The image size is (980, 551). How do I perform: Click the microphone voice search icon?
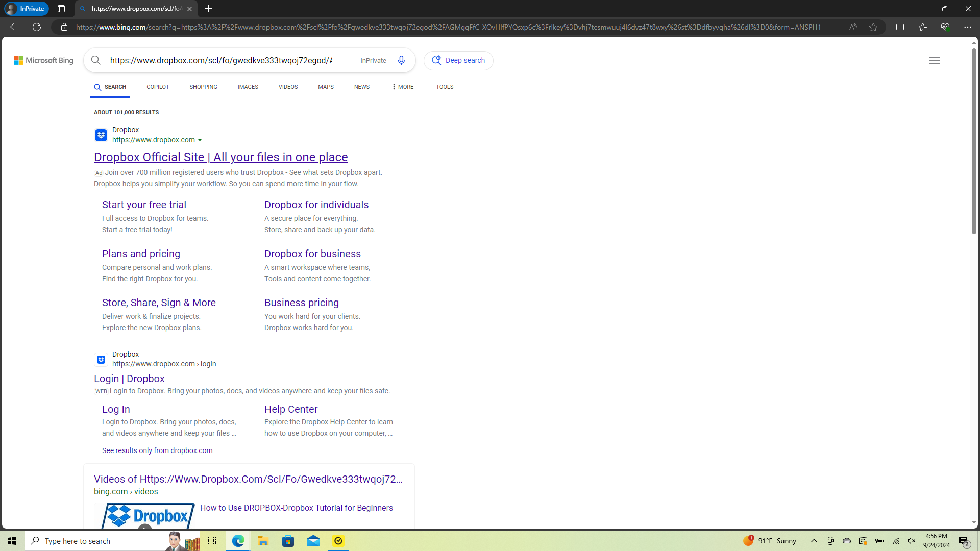point(401,60)
